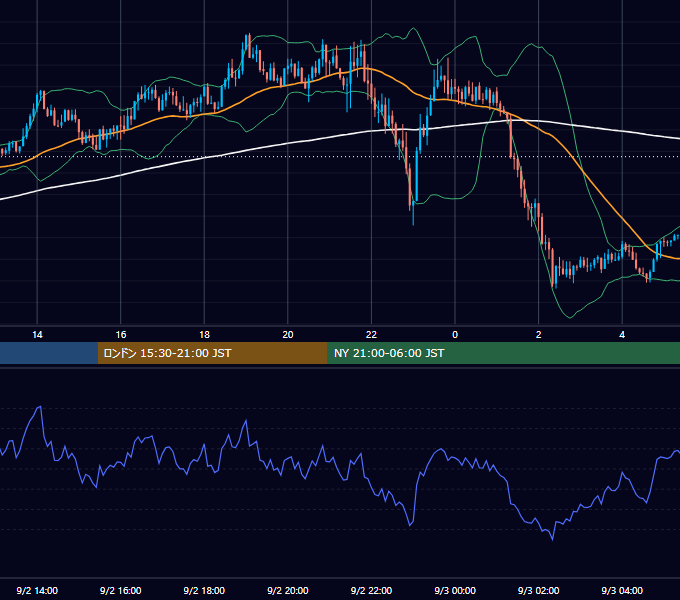The height and width of the screenshot is (600, 680).
Task: Click the 9/3 04:00 oscillator axis label
Action: [622, 590]
